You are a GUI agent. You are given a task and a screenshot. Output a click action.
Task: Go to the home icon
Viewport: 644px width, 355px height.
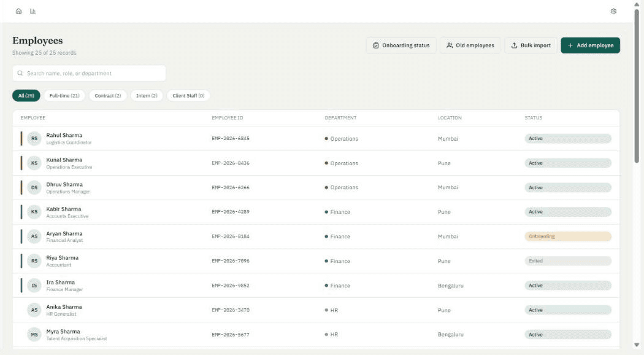pos(18,11)
